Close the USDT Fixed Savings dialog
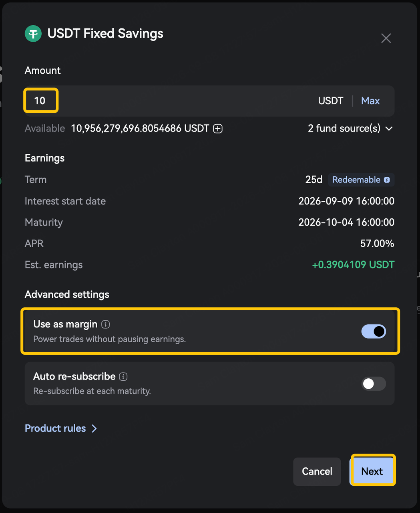This screenshot has height=513, width=420. (x=386, y=38)
